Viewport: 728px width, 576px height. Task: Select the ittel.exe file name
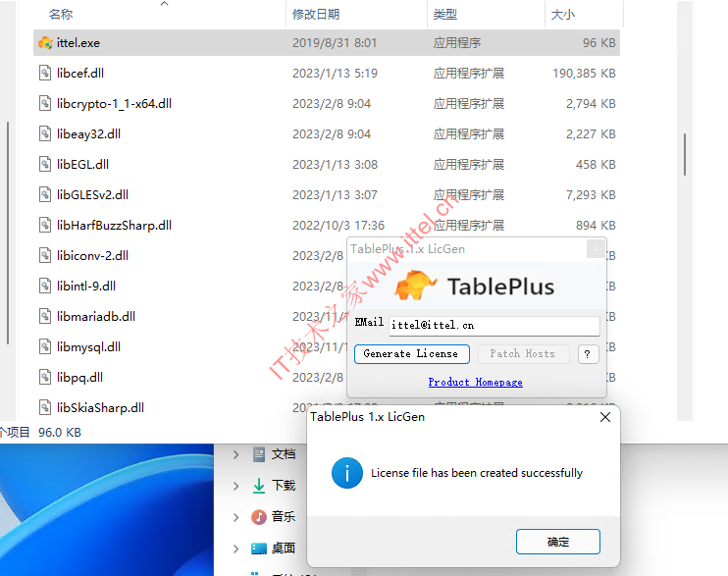[x=78, y=43]
